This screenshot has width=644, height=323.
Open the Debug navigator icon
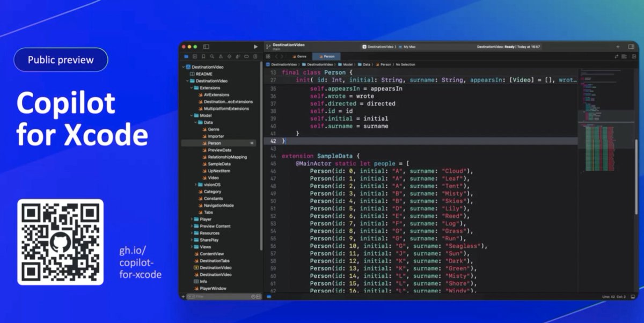coord(238,56)
